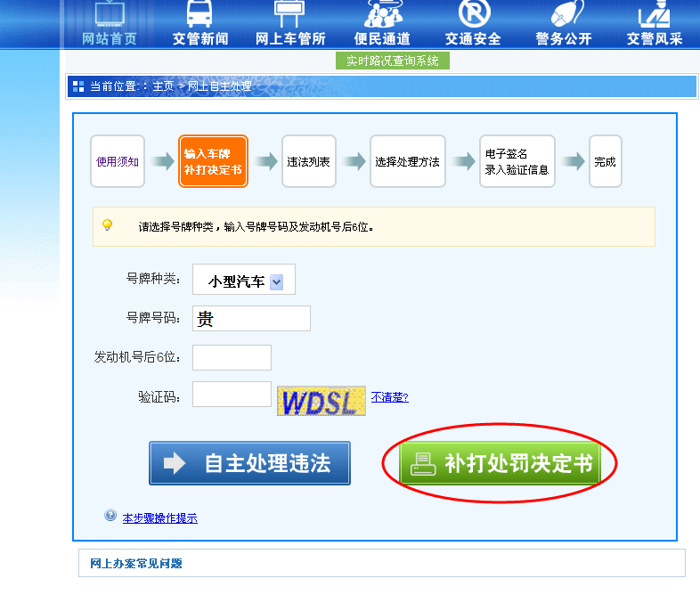The width and height of the screenshot is (700, 603).
Task: Click the monitor icon above 网站首页
Action: point(110,13)
